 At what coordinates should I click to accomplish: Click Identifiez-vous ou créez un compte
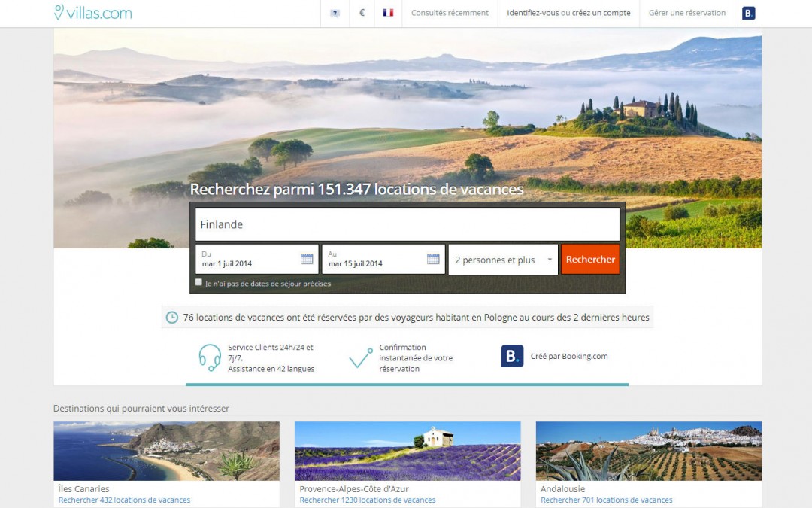(568, 13)
